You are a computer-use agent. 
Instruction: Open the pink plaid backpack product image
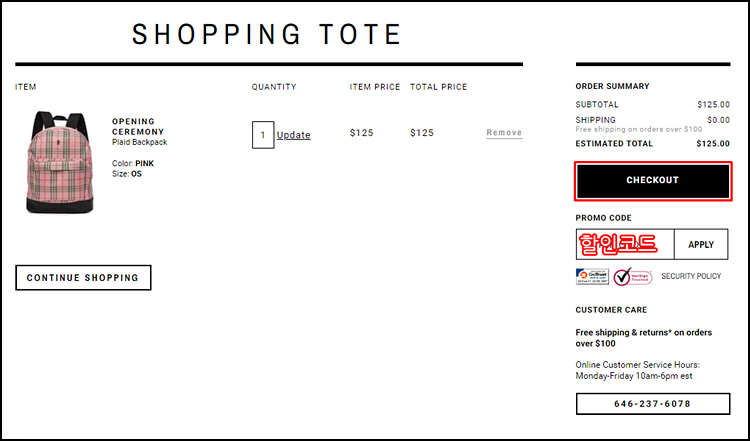(60, 162)
